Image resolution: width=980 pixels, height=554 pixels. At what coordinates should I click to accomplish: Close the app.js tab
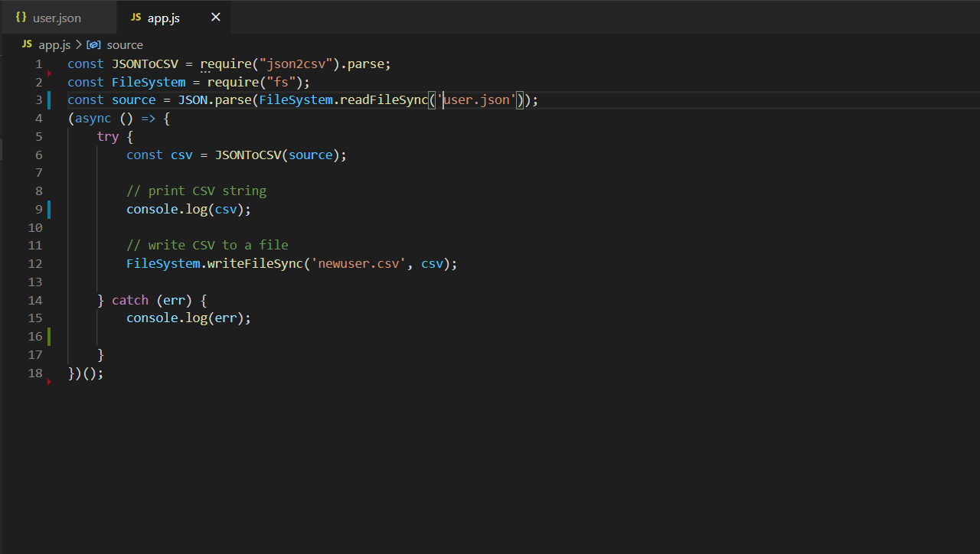216,17
